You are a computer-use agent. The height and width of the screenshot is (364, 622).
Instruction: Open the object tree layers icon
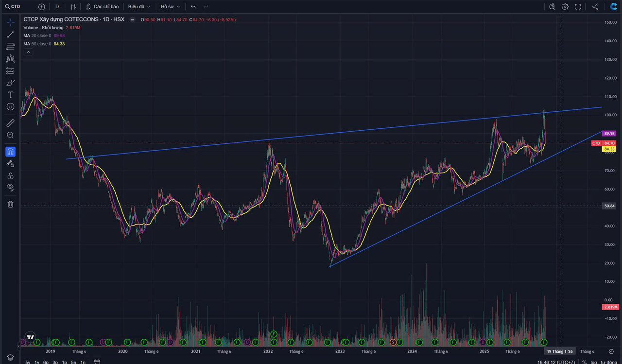tap(10, 357)
